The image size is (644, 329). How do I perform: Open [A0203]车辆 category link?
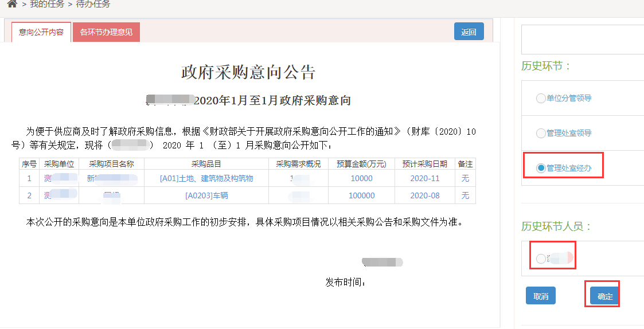click(x=206, y=195)
